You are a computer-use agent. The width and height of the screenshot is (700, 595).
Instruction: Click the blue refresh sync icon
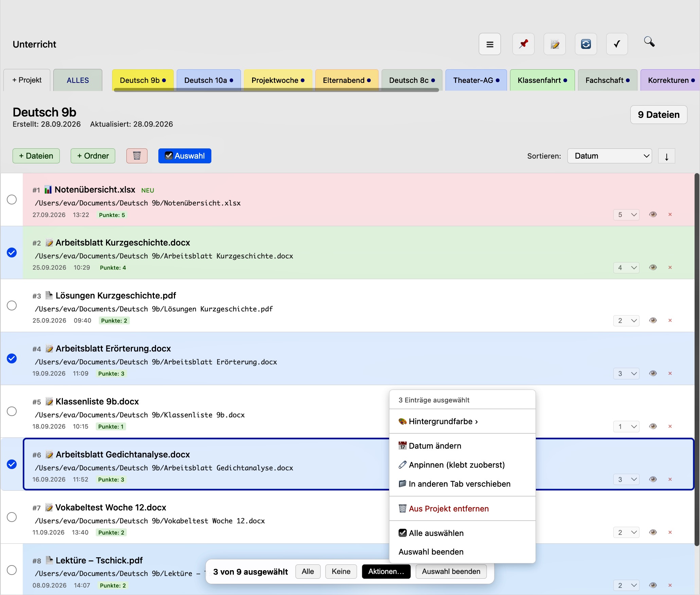tap(586, 44)
